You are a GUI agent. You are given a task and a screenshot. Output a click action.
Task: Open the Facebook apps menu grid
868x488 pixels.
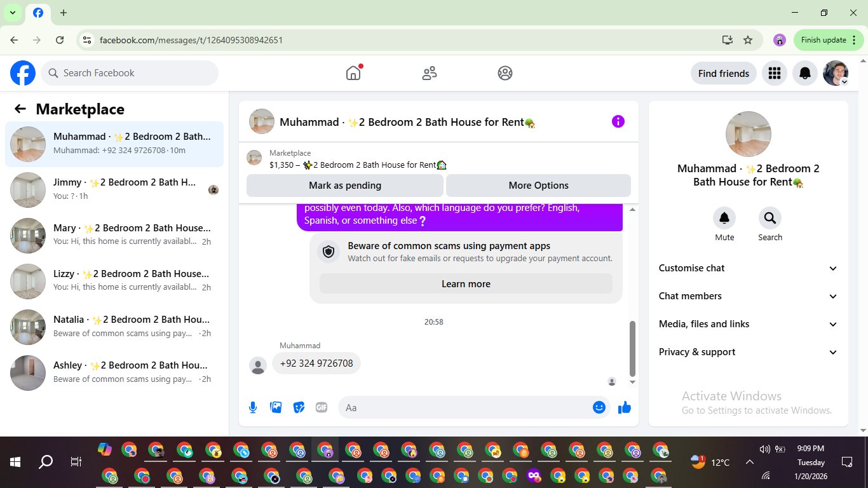pos(774,73)
